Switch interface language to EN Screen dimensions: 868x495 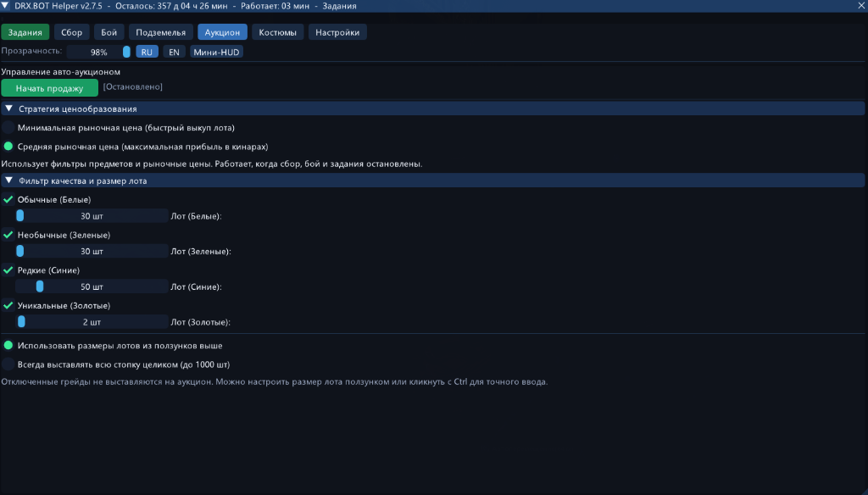174,52
